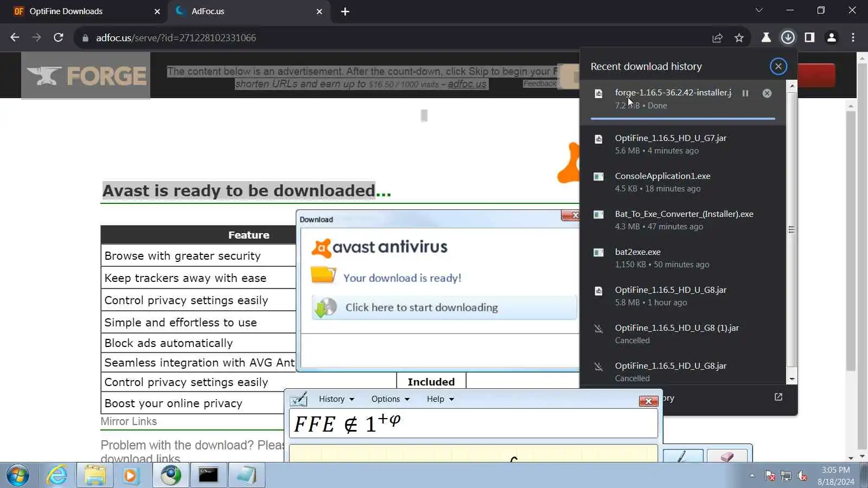Screen dimensions: 868x488
Task: Reload the AdFoc.us page
Action: (x=59, y=37)
